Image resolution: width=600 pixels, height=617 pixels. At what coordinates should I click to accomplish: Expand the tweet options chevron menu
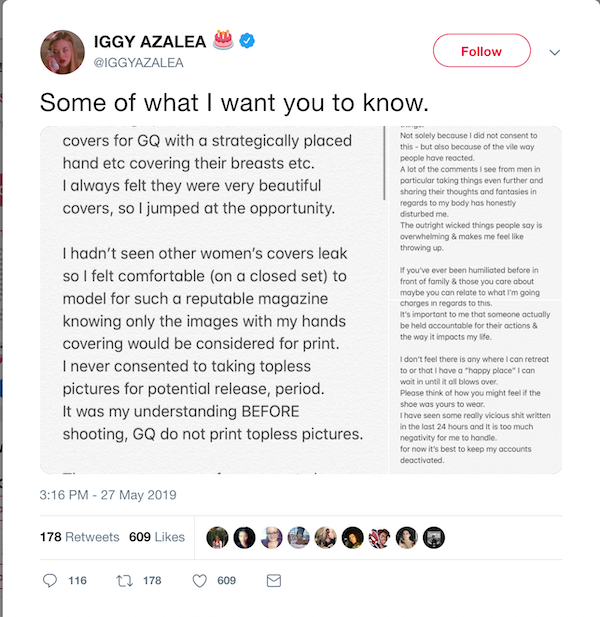point(556,52)
